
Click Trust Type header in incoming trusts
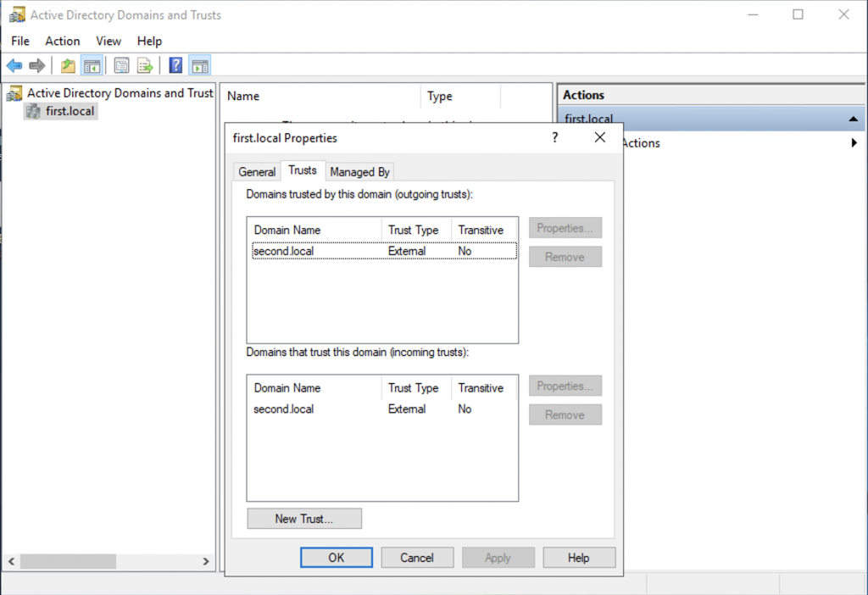[x=416, y=388]
